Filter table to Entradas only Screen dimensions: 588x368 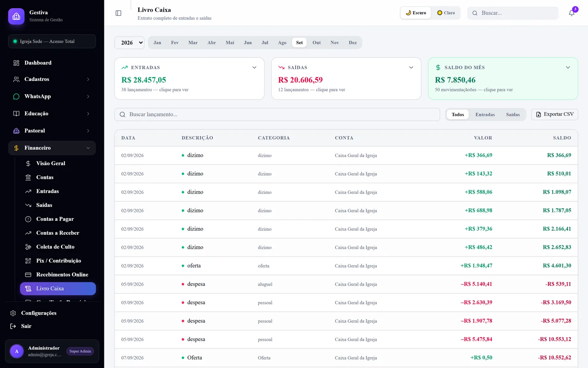tap(485, 114)
